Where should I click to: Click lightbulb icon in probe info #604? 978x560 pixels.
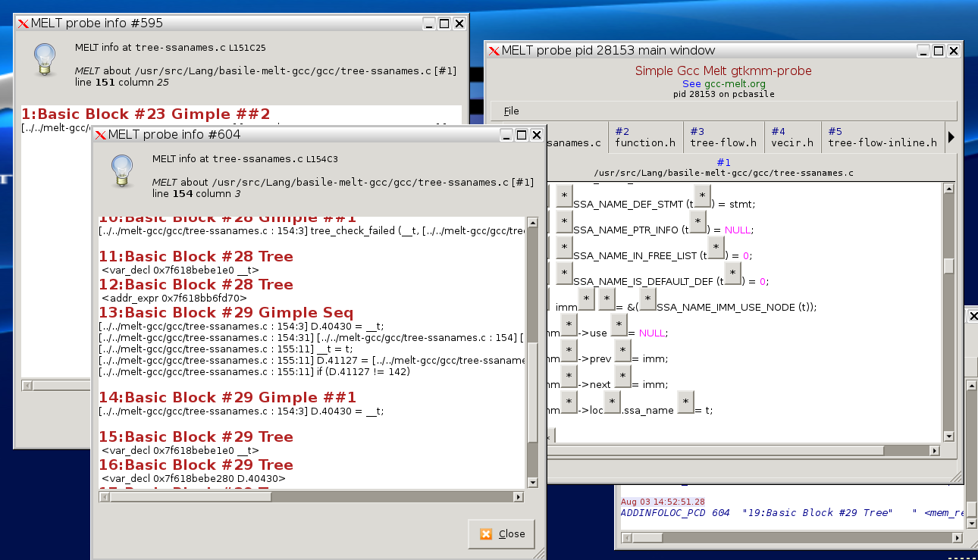(x=122, y=171)
